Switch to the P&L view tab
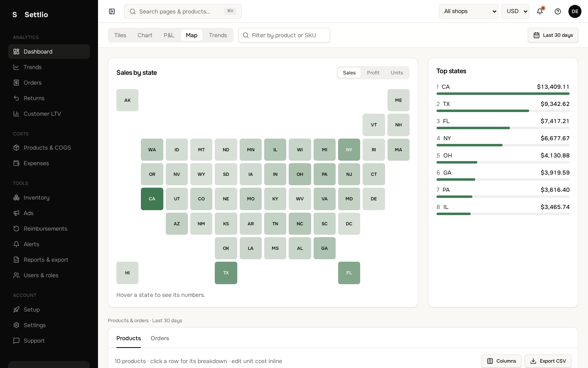This screenshot has height=368, width=588. click(169, 35)
